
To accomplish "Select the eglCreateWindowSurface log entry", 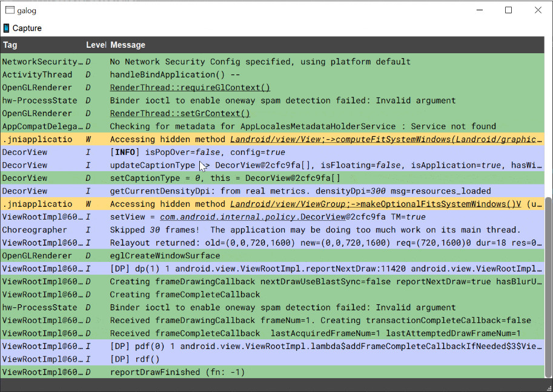I will tap(273, 256).
